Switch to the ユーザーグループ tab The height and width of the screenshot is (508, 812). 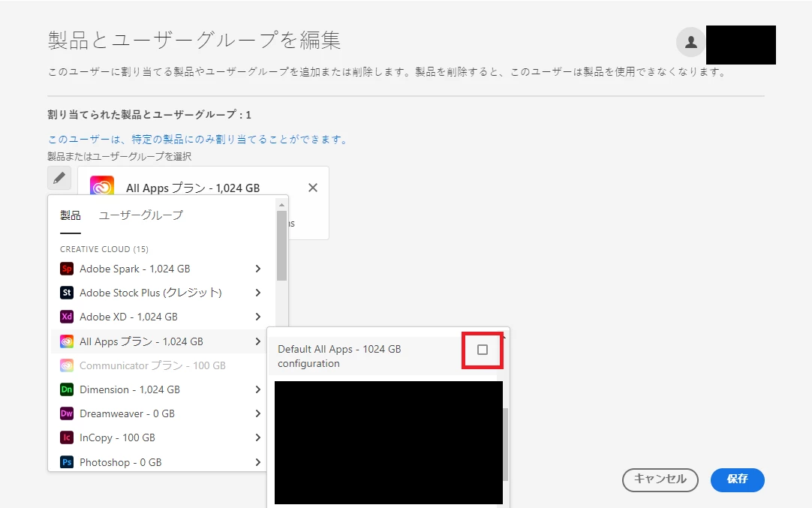click(141, 215)
